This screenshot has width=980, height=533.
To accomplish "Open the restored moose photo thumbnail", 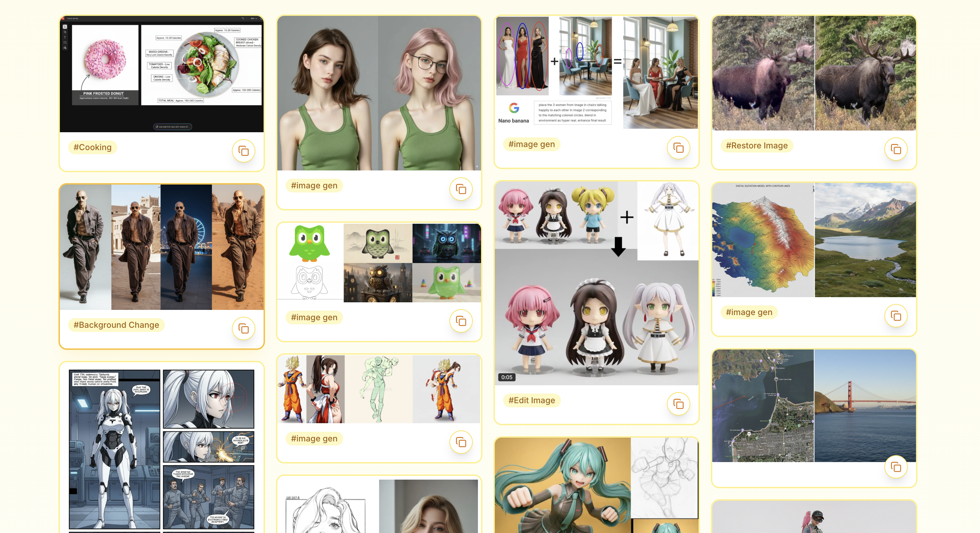I will (814, 73).
